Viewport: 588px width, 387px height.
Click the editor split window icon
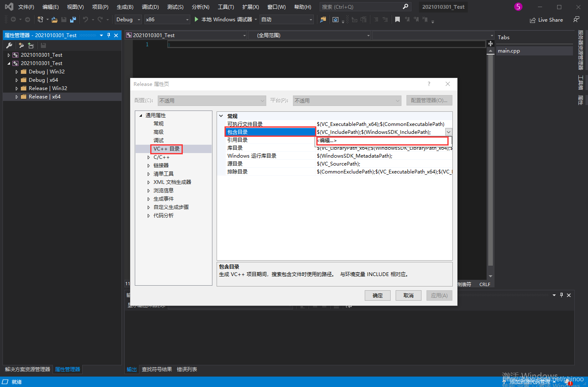click(x=490, y=43)
